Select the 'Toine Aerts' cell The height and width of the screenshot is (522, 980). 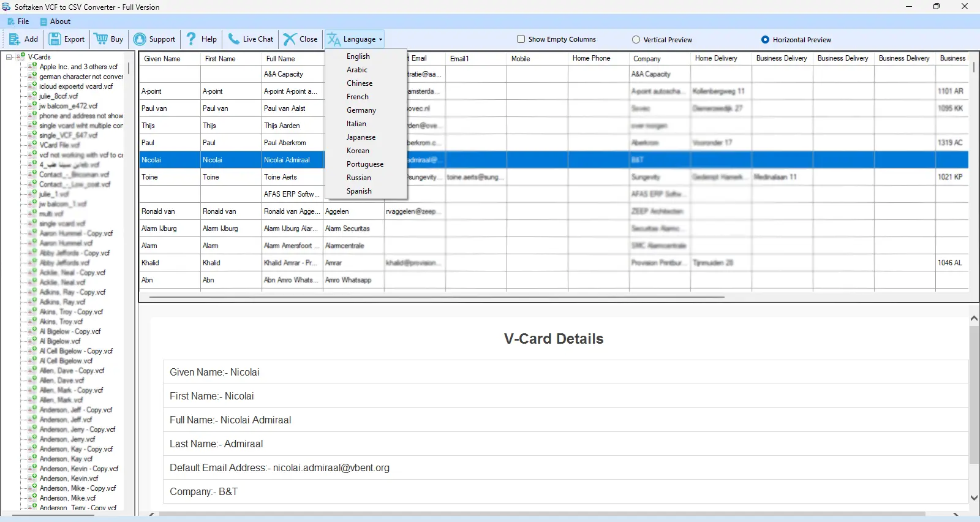292,177
